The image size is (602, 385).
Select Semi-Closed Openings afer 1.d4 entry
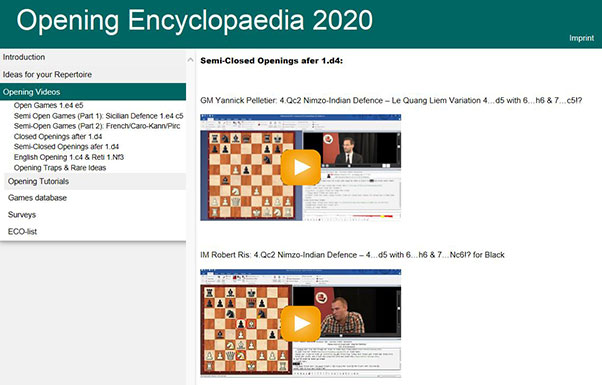click(66, 147)
